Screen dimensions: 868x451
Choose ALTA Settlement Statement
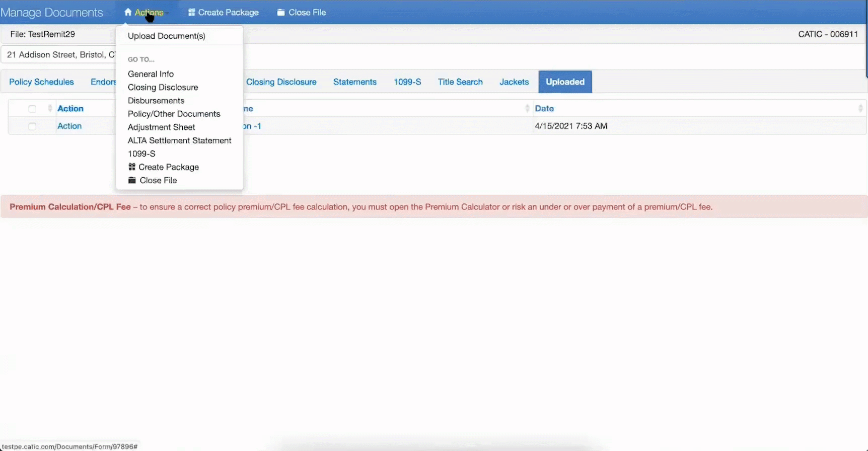pyautogui.click(x=180, y=140)
